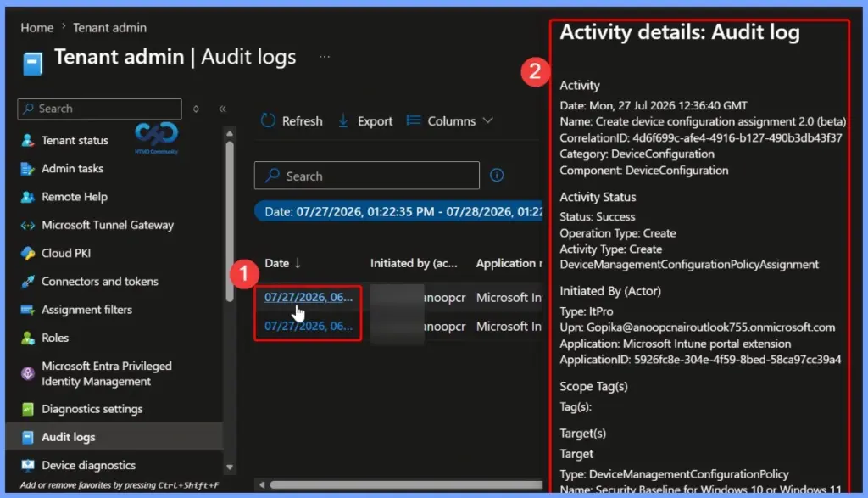Click the Tenant admin book icon in header
This screenshot has height=498, width=868.
33,64
